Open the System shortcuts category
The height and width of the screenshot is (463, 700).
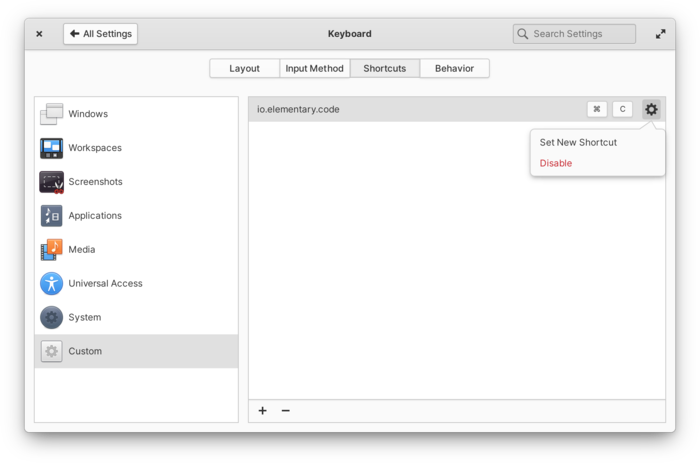(x=136, y=317)
